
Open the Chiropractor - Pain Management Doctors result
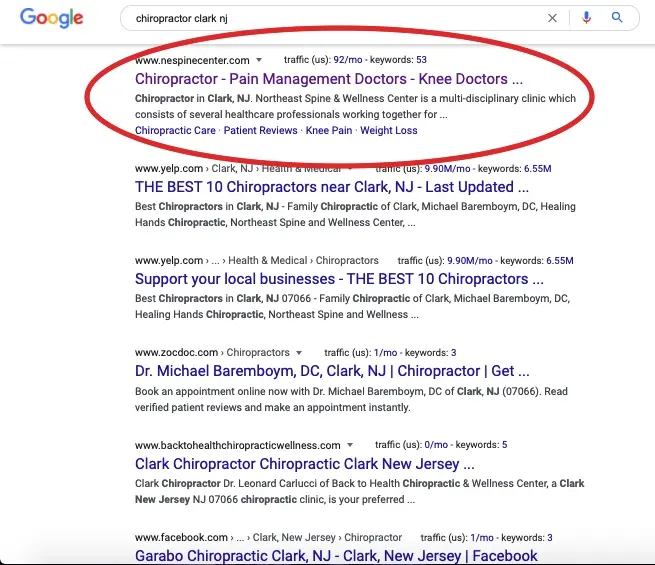pyautogui.click(x=329, y=79)
